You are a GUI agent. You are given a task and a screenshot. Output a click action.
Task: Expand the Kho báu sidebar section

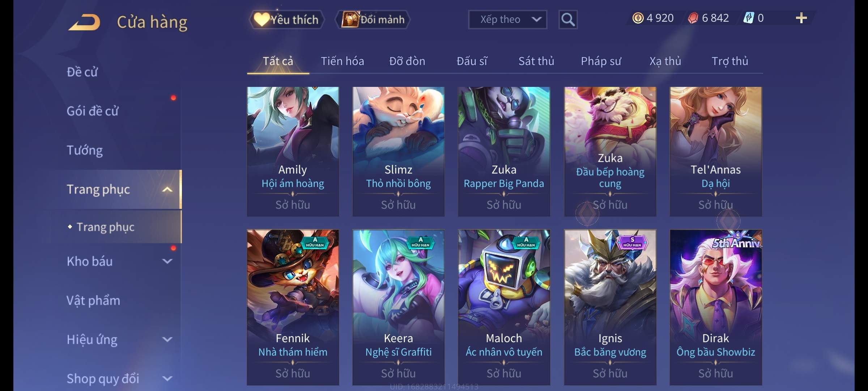coord(167,261)
